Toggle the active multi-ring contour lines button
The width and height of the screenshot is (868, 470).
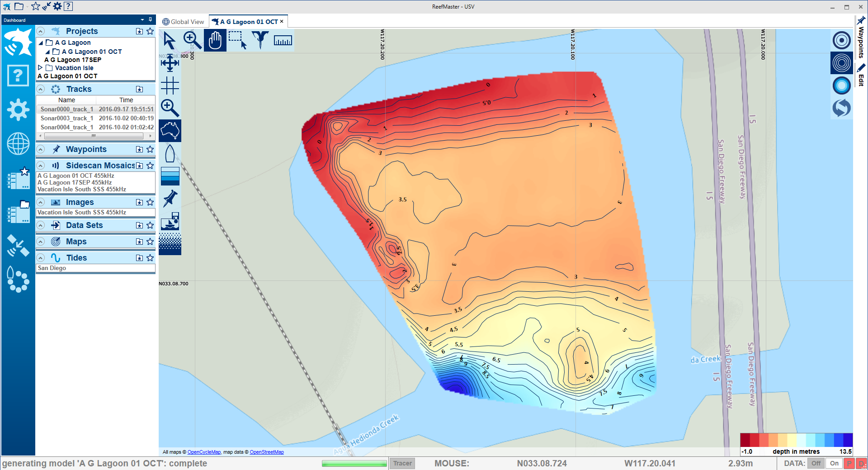841,63
